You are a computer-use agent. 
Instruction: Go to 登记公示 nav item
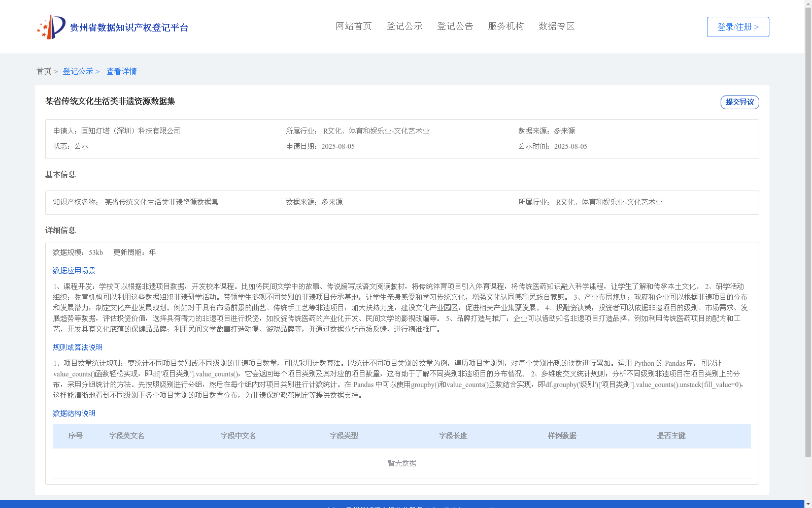(404, 26)
